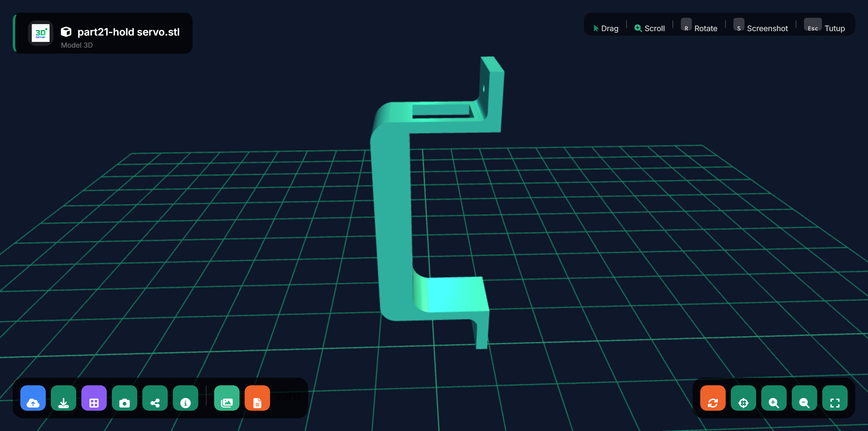Screen dimensions: 868x431
Task: Click the #0f17 background color value
Action: pyautogui.click(x=288, y=397)
